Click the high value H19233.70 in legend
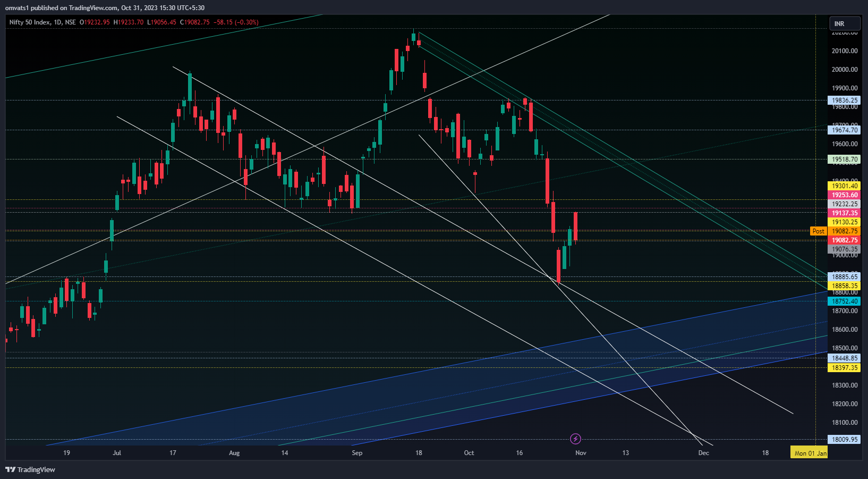Screen dimensions: 868x479 coord(129,22)
